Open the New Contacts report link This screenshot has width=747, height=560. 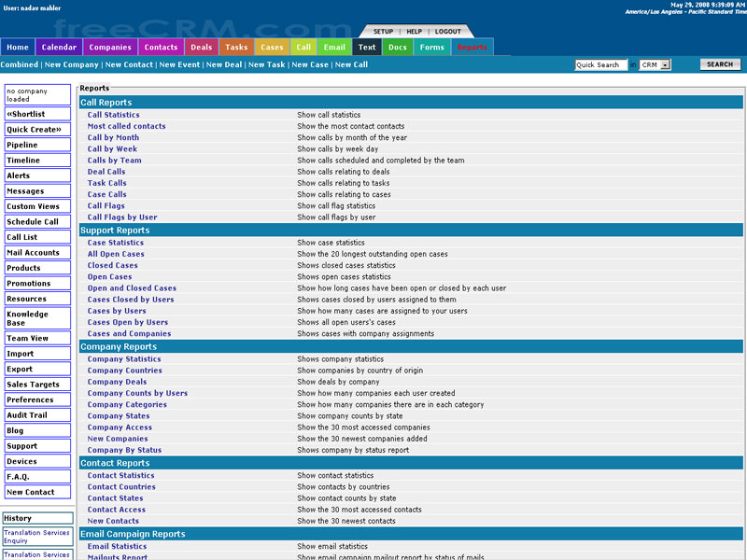point(113,521)
